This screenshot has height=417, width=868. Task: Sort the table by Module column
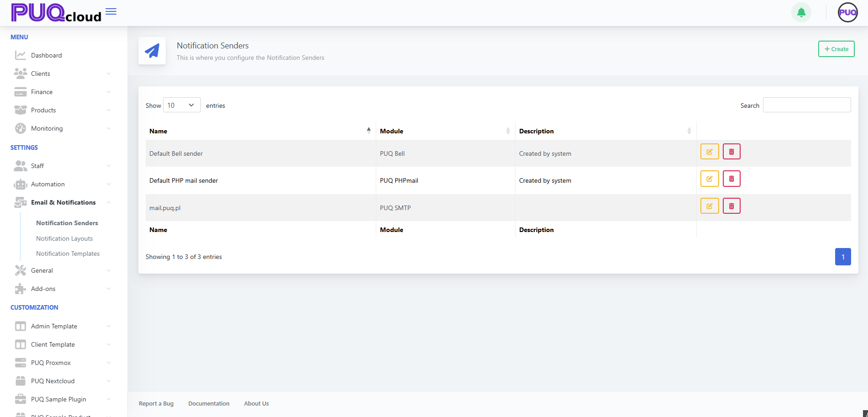(445, 131)
